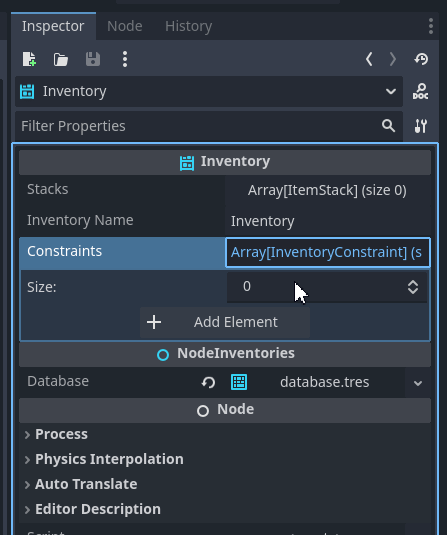
Task: Load an existing resource from disk
Action: coord(61,59)
